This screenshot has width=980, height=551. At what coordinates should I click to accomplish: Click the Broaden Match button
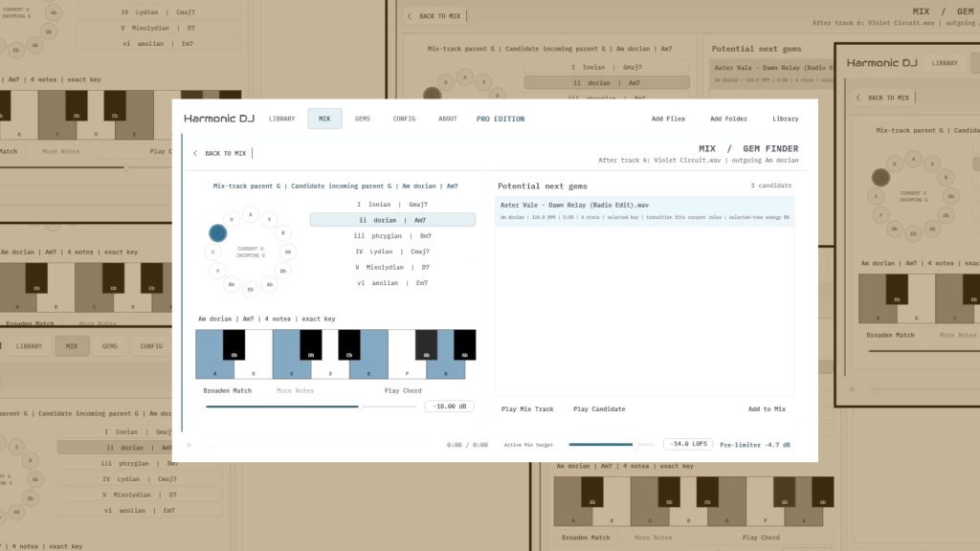(228, 390)
